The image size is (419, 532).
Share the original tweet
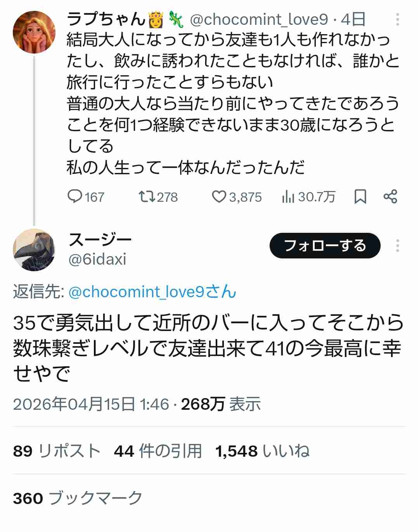point(390,197)
